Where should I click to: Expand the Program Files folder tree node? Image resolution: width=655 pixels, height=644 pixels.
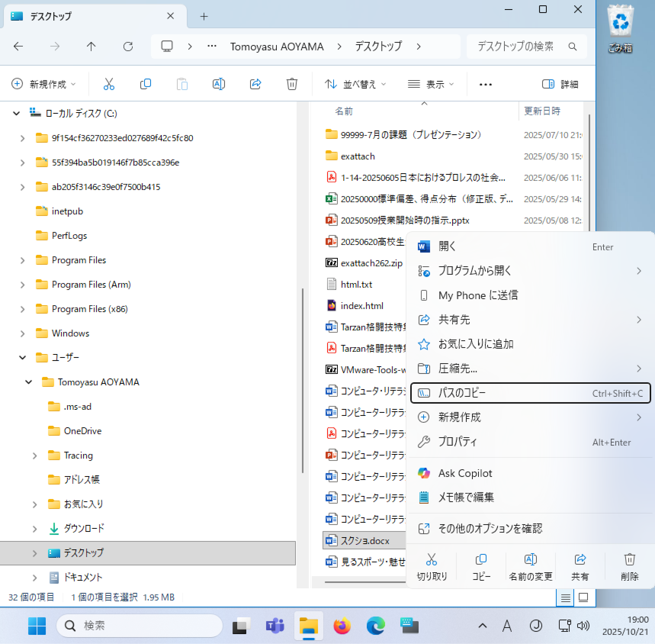pos(22,261)
